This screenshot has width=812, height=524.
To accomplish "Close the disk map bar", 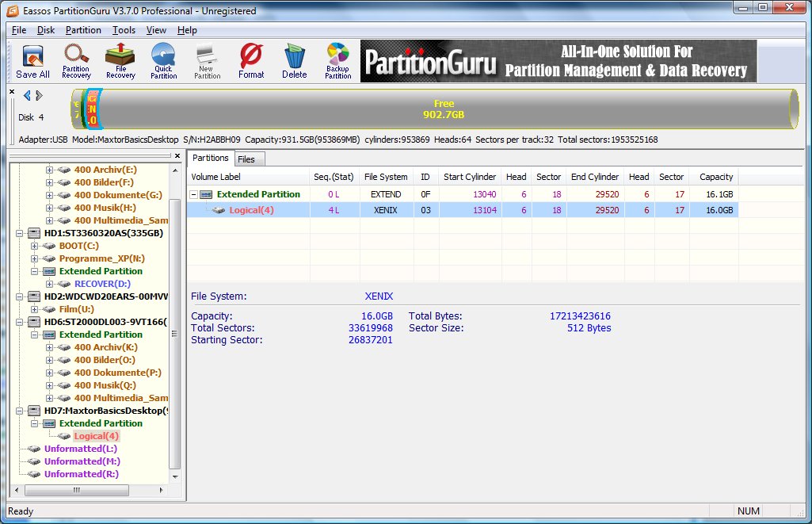I will [x=12, y=92].
